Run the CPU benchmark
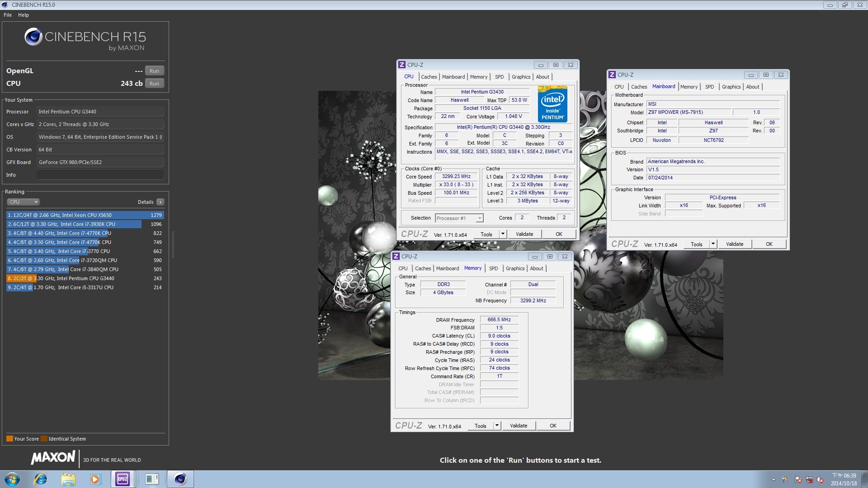The image size is (868, 488). (x=155, y=84)
